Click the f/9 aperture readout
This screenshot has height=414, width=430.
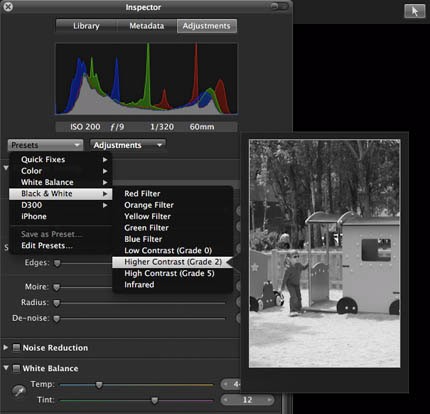(117, 127)
